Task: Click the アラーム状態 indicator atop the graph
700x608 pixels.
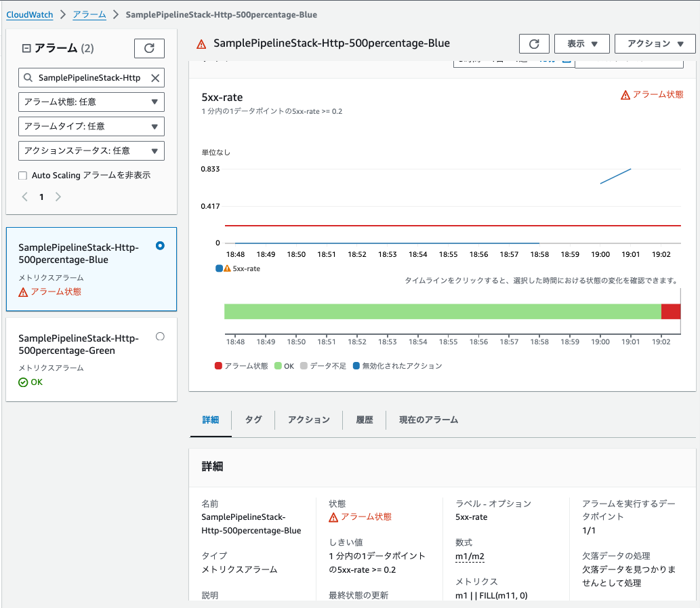Action: tap(652, 95)
